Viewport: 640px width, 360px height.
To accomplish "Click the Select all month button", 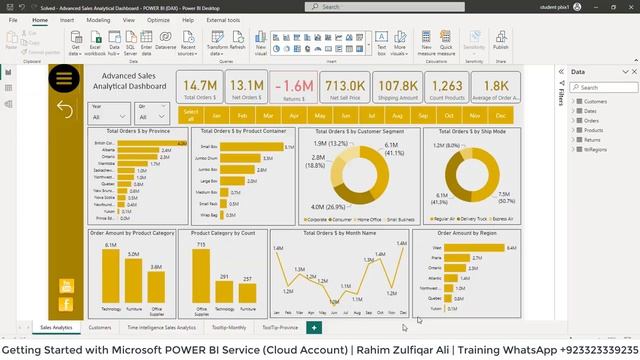I will point(191,116).
